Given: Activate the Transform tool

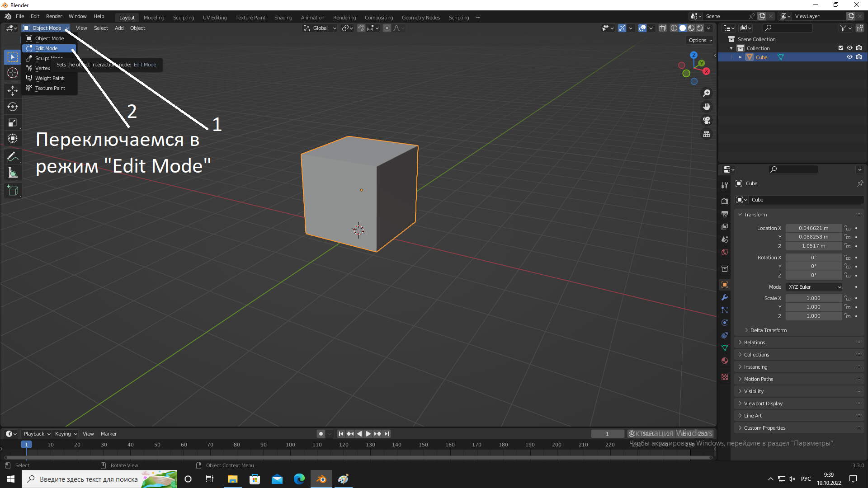Looking at the screenshot, I should (12, 138).
